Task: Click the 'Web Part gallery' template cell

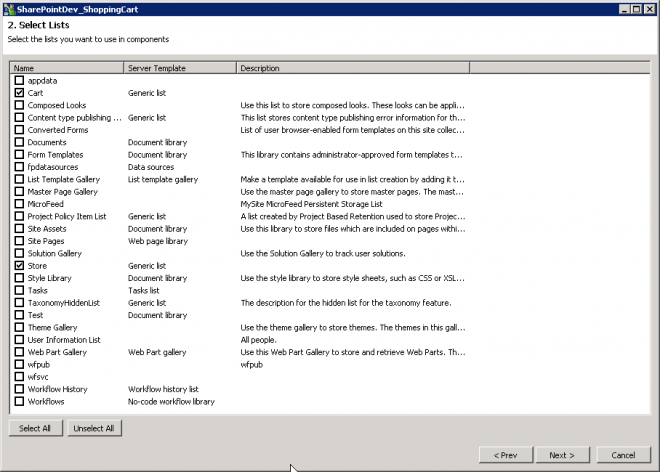Action: click(x=157, y=352)
